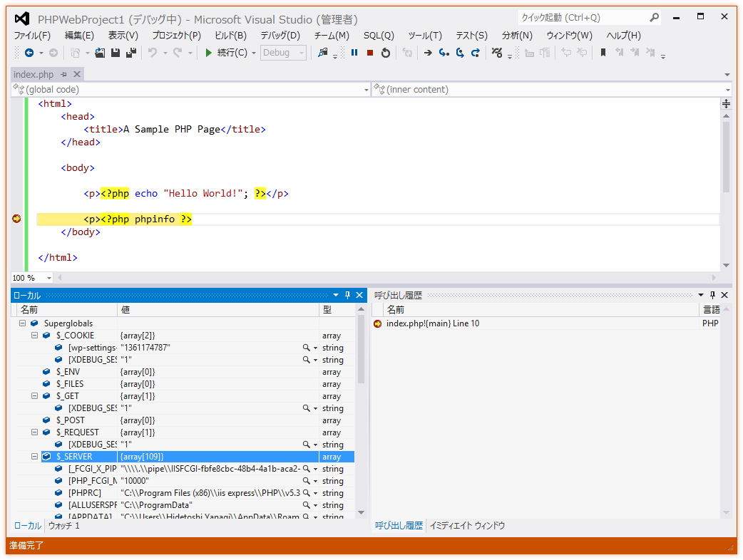Click current frame icon in Call Stack
This screenshot has height=560, width=743.
tap(378, 323)
